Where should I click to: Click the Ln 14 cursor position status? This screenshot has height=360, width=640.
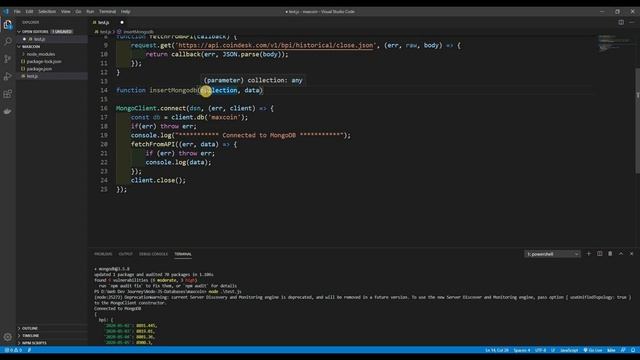point(497,350)
